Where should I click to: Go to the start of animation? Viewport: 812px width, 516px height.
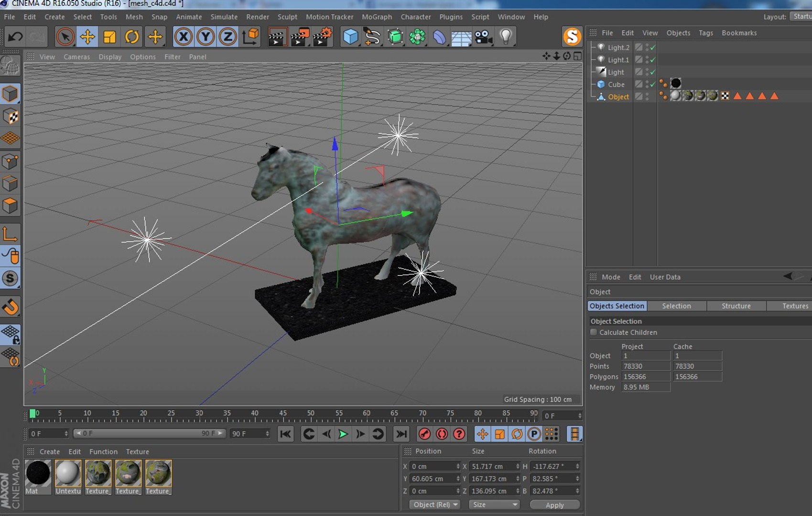coord(285,434)
